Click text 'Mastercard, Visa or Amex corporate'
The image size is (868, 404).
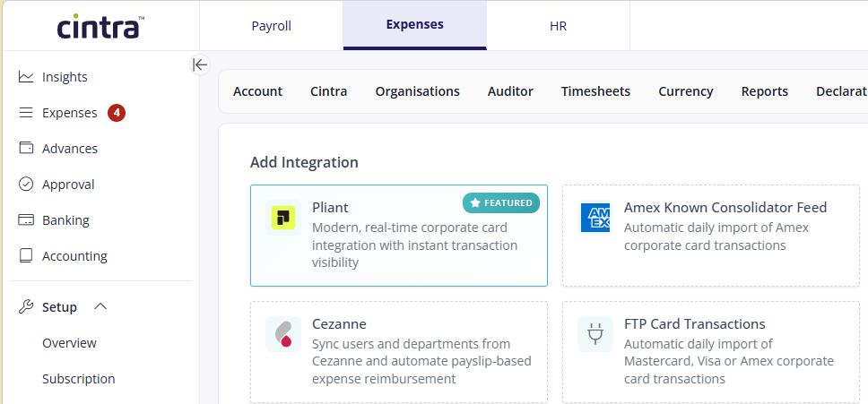click(x=728, y=361)
